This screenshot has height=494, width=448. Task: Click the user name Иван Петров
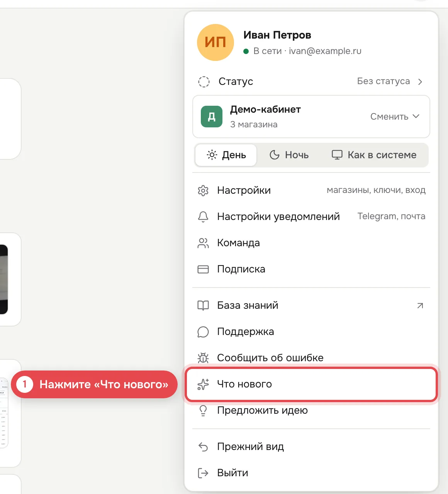277,35
